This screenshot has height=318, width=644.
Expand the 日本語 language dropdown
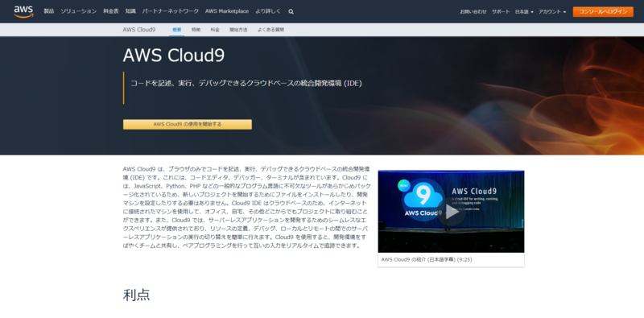(524, 12)
